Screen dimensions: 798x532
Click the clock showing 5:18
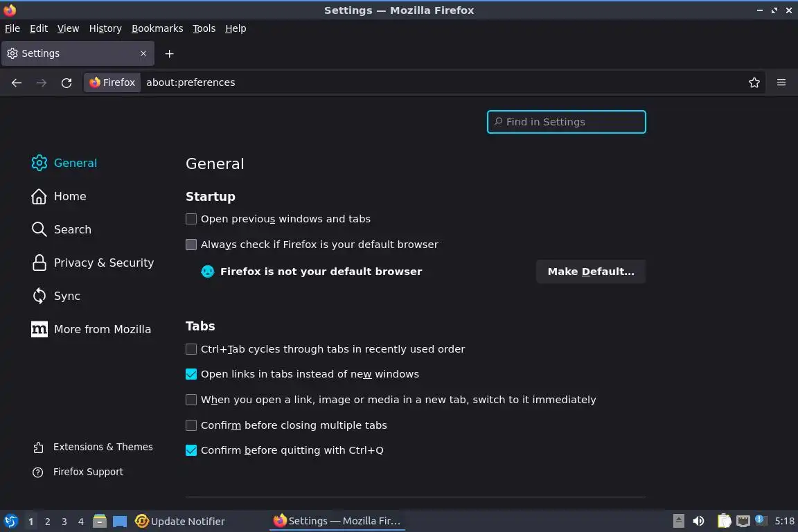click(784, 521)
